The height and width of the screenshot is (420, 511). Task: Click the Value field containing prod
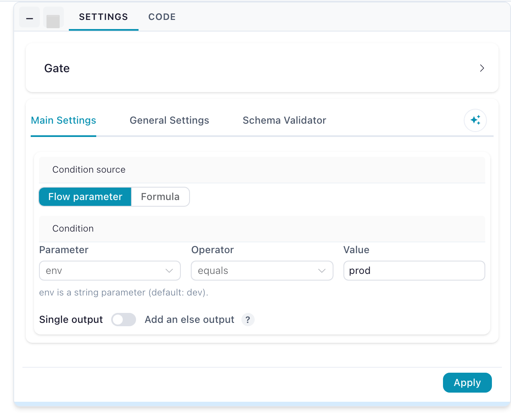pos(414,271)
